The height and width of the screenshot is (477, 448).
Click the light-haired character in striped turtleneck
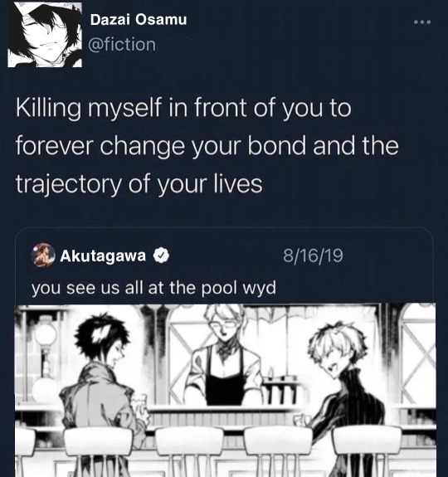[347, 380]
